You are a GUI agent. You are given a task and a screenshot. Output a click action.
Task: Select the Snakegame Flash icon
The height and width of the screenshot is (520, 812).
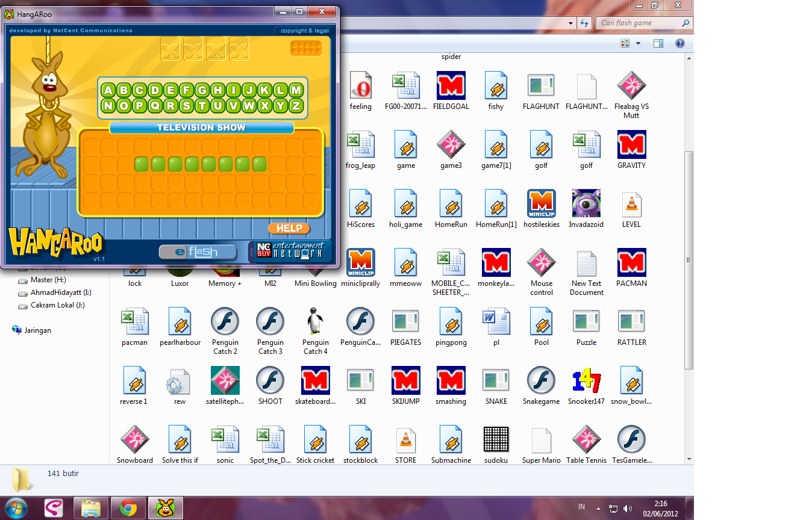tap(542, 386)
